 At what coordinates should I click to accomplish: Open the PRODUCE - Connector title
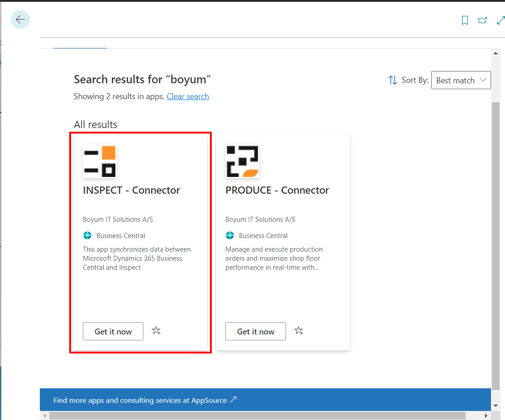pyautogui.click(x=277, y=191)
